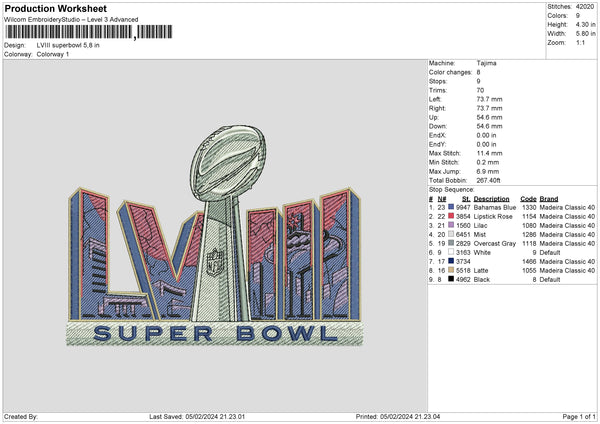Screen dimensions: 600x424
Task: Select the 'Lipstick Rose' description text
Action: (x=493, y=217)
